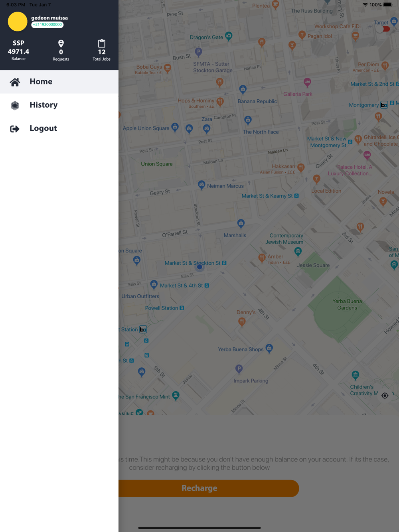Viewport: 399px width, 532px height.
Task: Click the History badge icon in drawer
Action: click(x=15, y=105)
